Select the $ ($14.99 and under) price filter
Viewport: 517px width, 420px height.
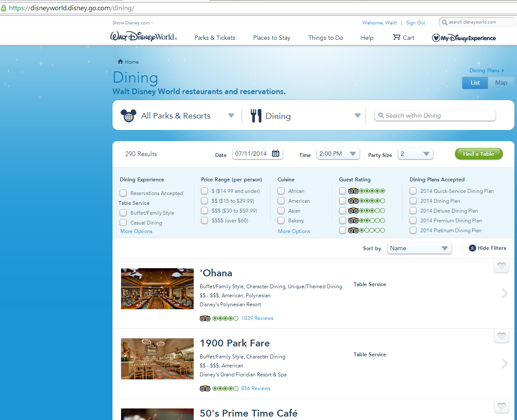pyautogui.click(x=204, y=191)
